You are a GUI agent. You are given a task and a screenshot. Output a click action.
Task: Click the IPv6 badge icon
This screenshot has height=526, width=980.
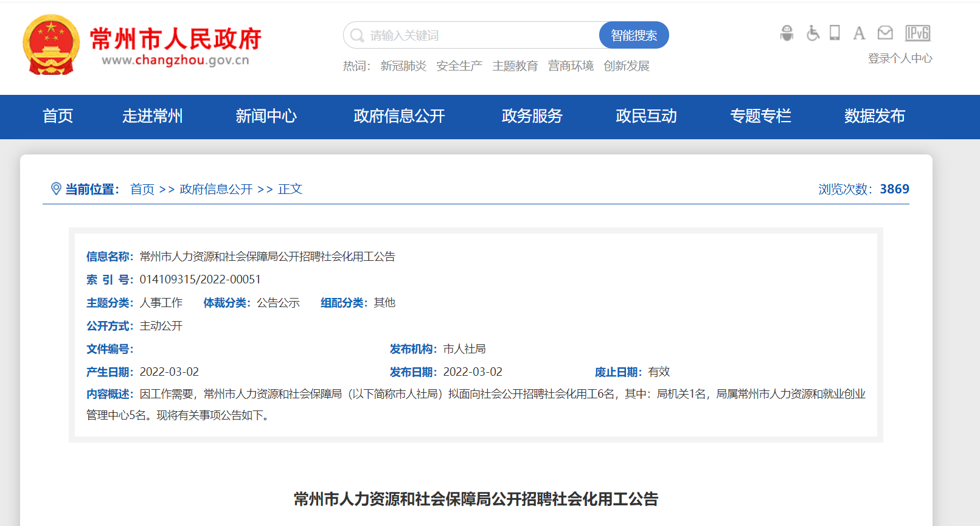(917, 33)
